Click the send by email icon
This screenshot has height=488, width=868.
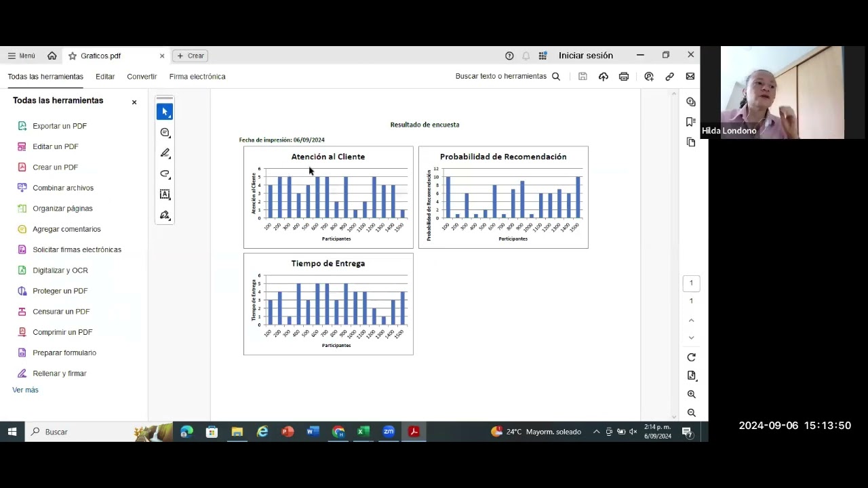click(x=690, y=77)
